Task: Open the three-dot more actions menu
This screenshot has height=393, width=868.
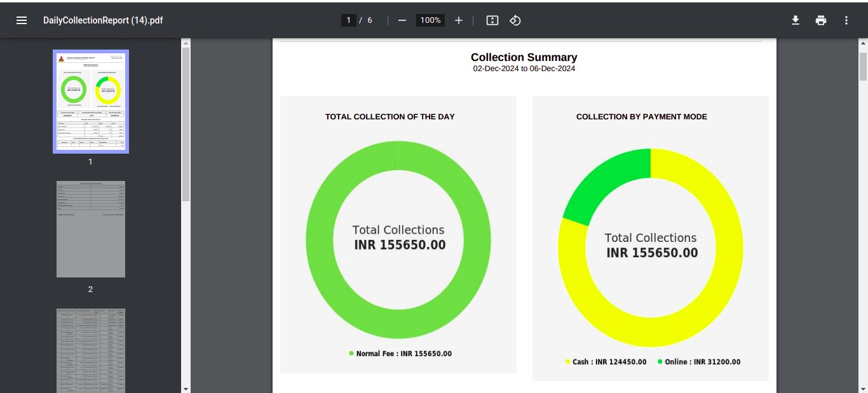Action: point(846,20)
